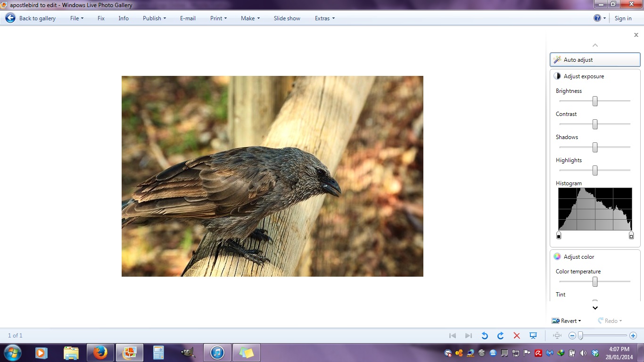Click the Sign in link

pyautogui.click(x=623, y=18)
